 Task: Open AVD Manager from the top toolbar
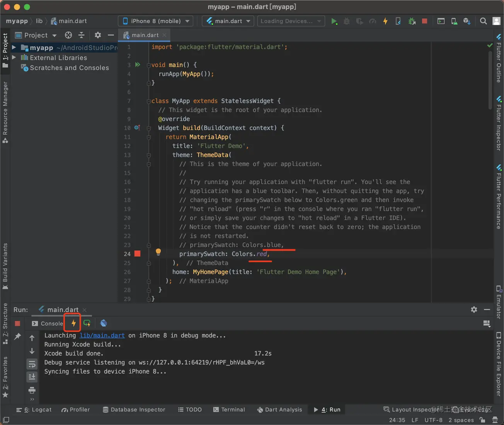pos(454,21)
